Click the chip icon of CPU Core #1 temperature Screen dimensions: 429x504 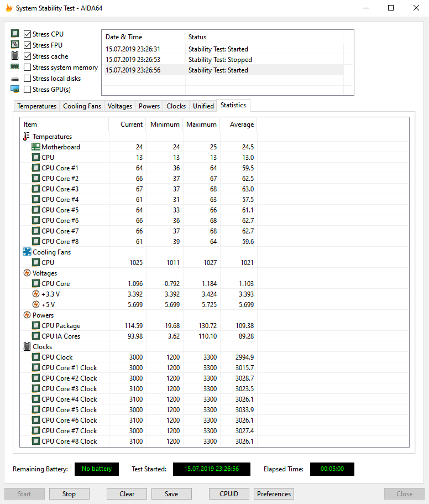35,168
